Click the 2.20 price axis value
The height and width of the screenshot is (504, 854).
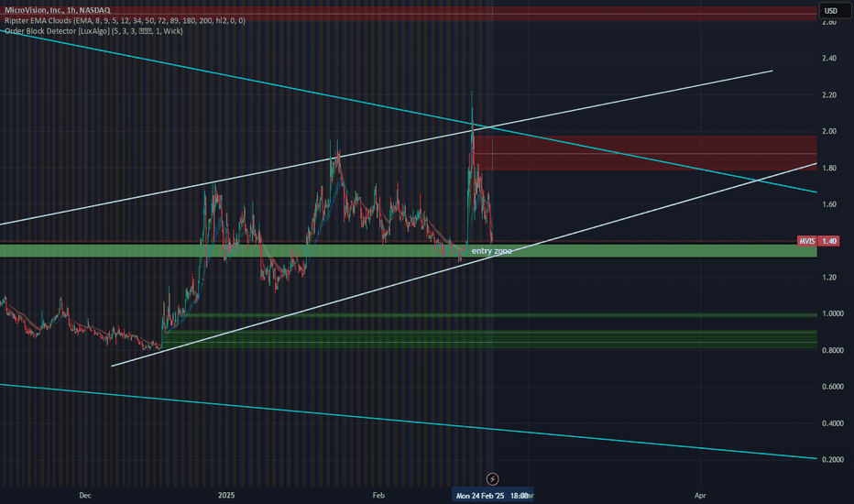click(829, 94)
